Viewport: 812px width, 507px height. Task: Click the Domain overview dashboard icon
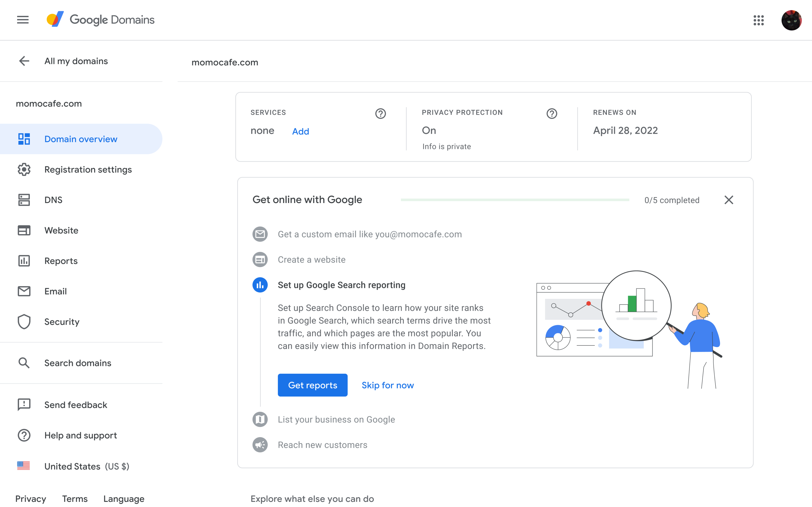coord(24,139)
